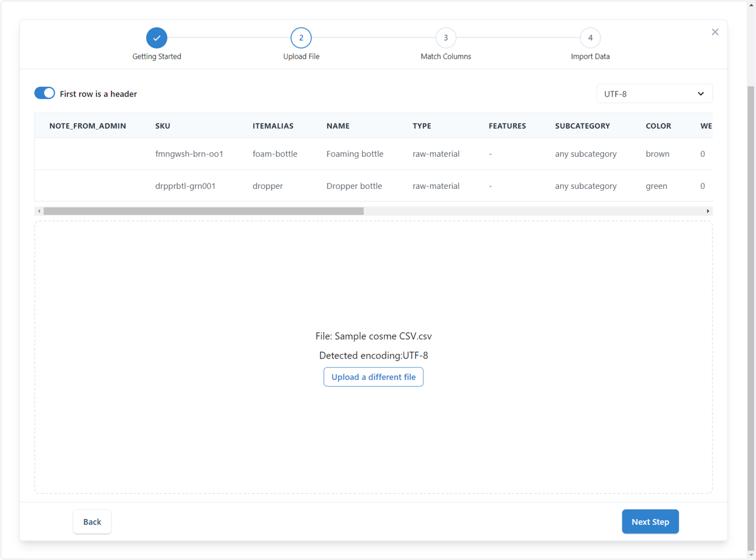Click the SKU column header
Screen dimensions: 756x560
[163, 126]
